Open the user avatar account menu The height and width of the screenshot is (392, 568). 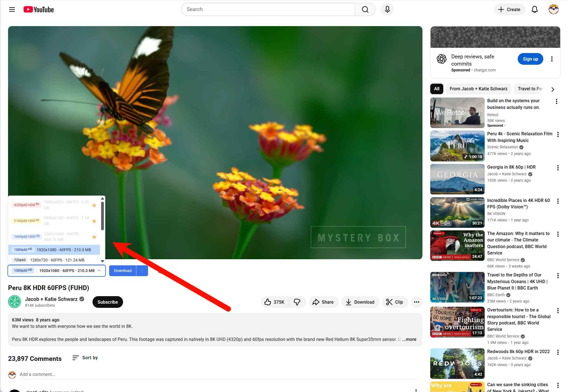point(553,9)
